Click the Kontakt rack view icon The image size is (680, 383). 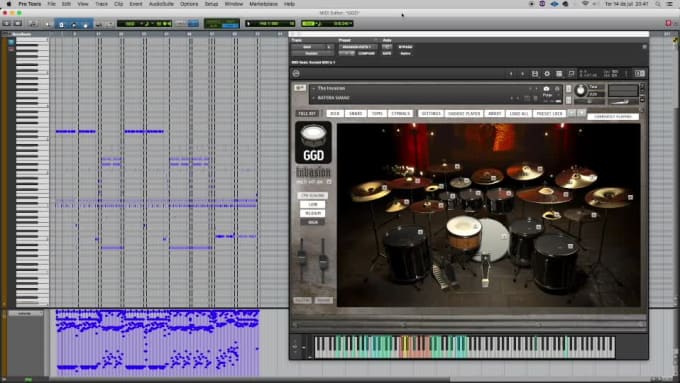[559, 74]
